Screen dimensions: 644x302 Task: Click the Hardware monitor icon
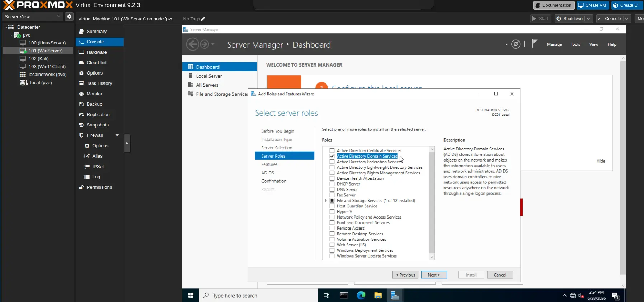tap(81, 52)
